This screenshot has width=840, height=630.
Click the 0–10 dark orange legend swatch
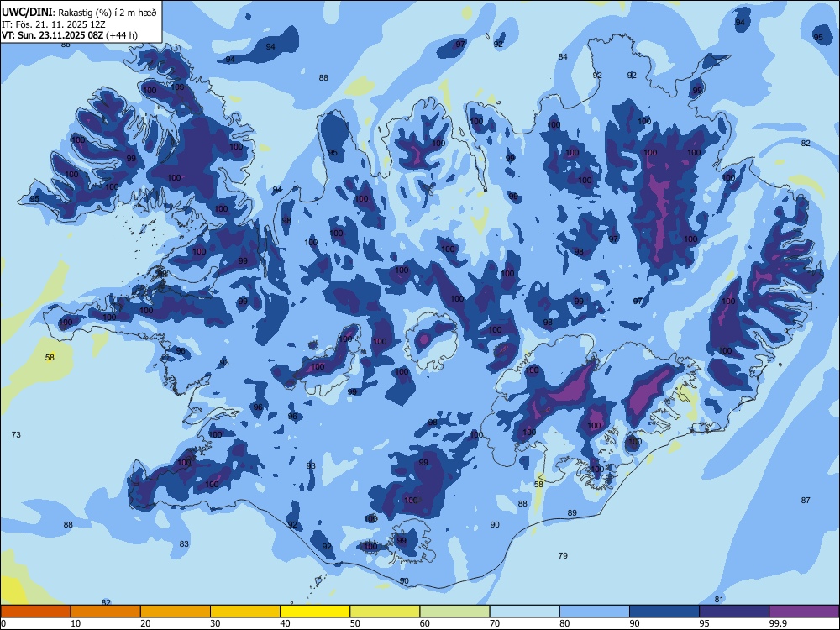click(x=35, y=612)
